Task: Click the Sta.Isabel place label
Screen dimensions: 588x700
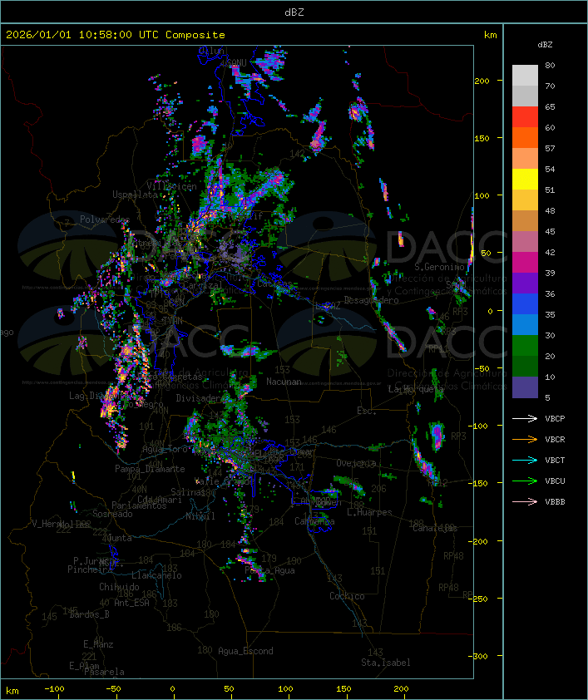Action: point(386,663)
